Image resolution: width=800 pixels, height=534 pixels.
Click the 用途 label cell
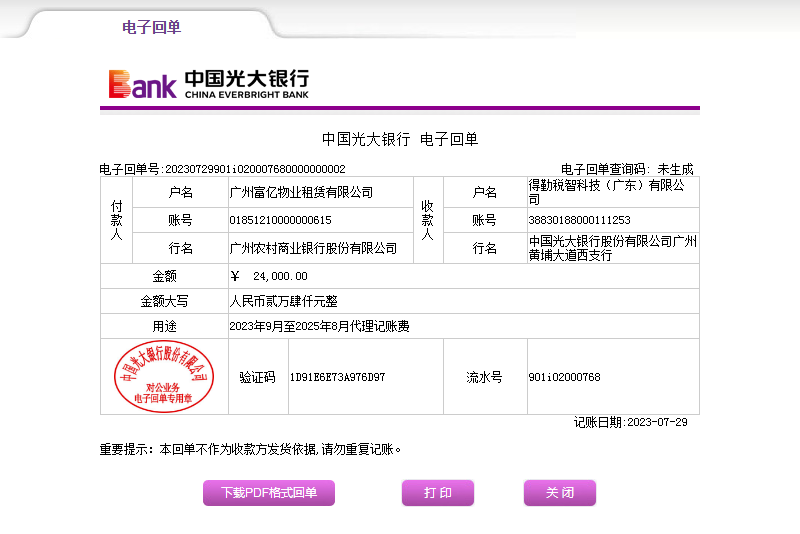click(x=164, y=326)
